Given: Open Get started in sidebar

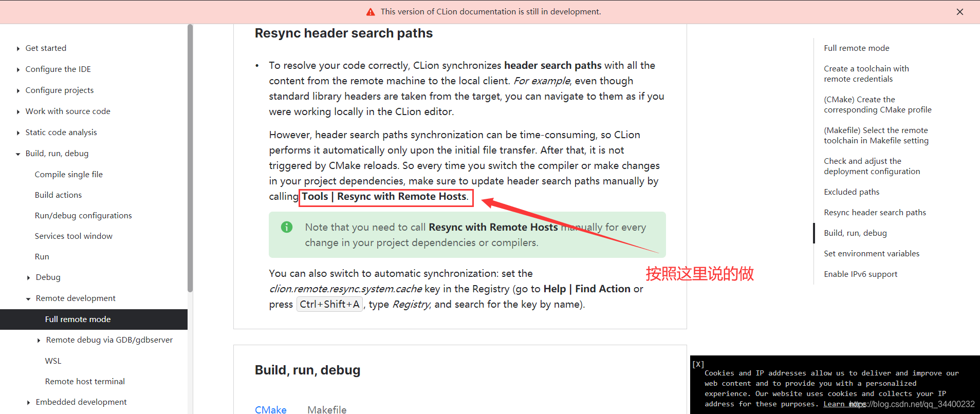Looking at the screenshot, I should (x=46, y=48).
